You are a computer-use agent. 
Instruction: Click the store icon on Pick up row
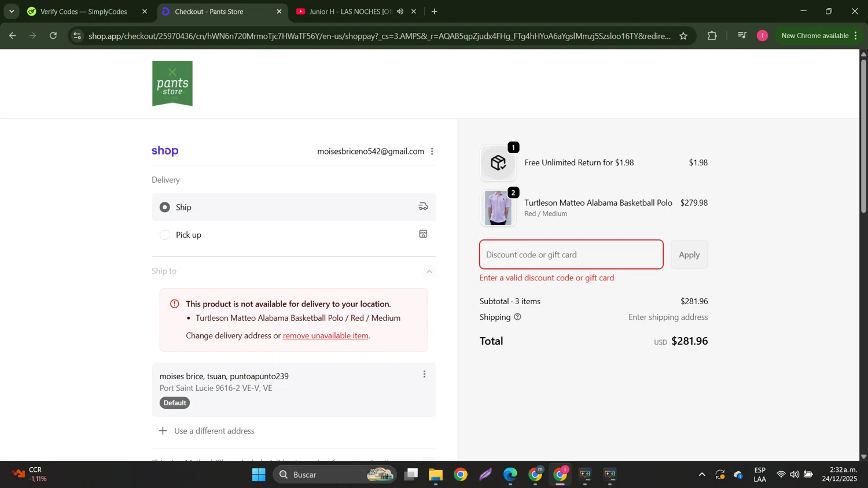pos(424,234)
